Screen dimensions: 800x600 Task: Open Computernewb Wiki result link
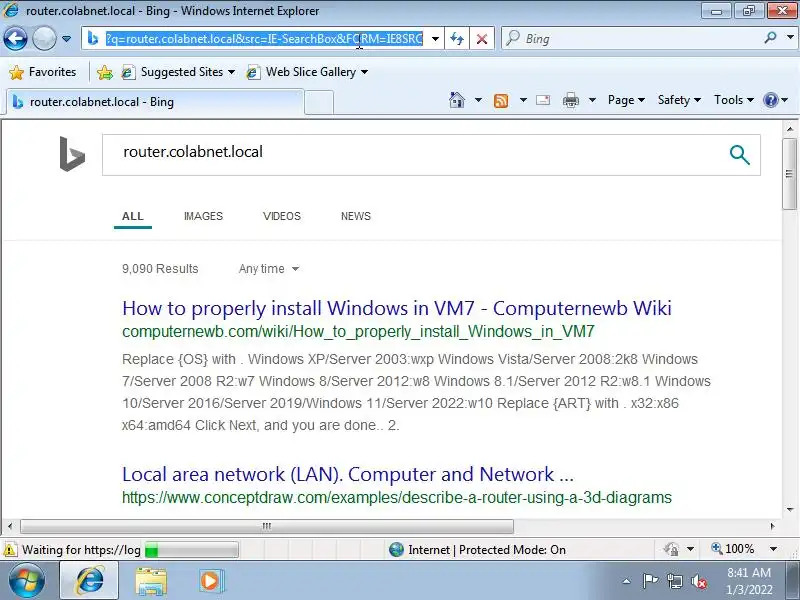[x=397, y=308]
